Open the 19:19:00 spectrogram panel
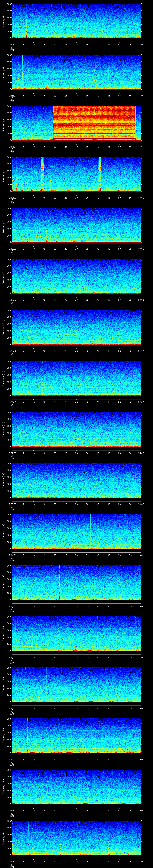This screenshot has height=868, width=153. tap(76, 276)
